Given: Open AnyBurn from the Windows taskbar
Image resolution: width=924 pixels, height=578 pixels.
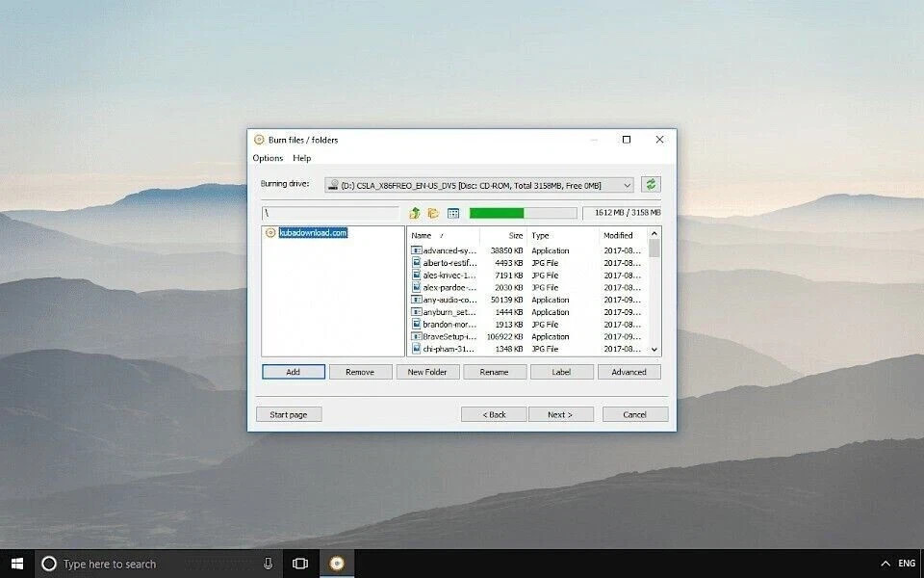Looking at the screenshot, I should (336, 563).
